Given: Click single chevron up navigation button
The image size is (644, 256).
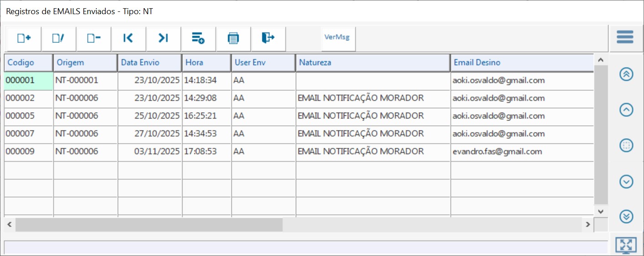Looking at the screenshot, I should click(x=626, y=110).
